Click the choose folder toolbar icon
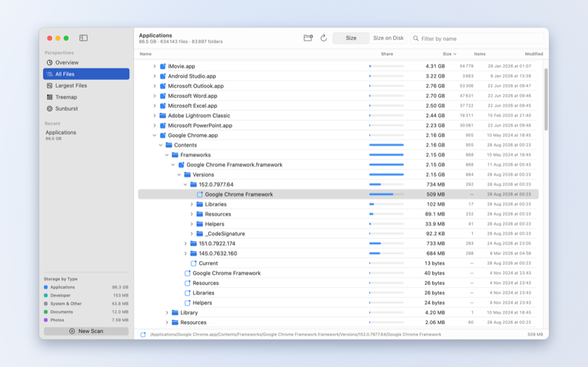This screenshot has height=367, width=588. tap(308, 38)
